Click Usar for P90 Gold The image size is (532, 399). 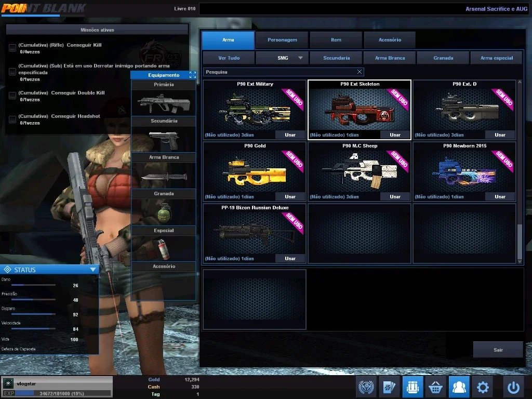290,196
